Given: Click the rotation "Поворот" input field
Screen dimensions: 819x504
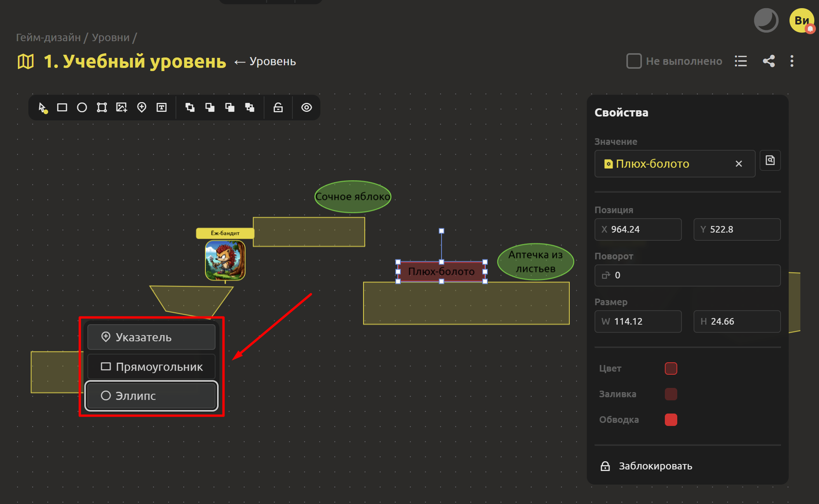Looking at the screenshot, I should 687,275.
